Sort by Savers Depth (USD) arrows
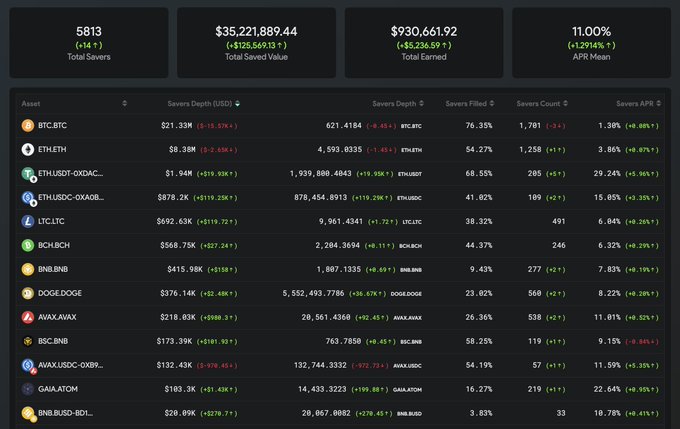680x429 pixels. (x=237, y=103)
